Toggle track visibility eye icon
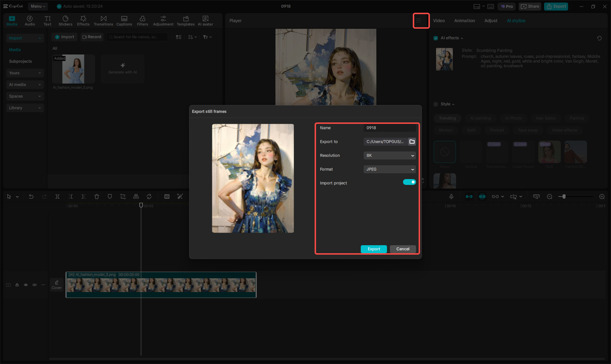 pyautogui.click(x=26, y=285)
